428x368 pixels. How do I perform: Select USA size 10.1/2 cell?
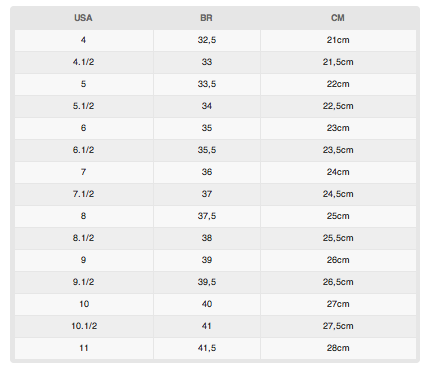point(83,326)
